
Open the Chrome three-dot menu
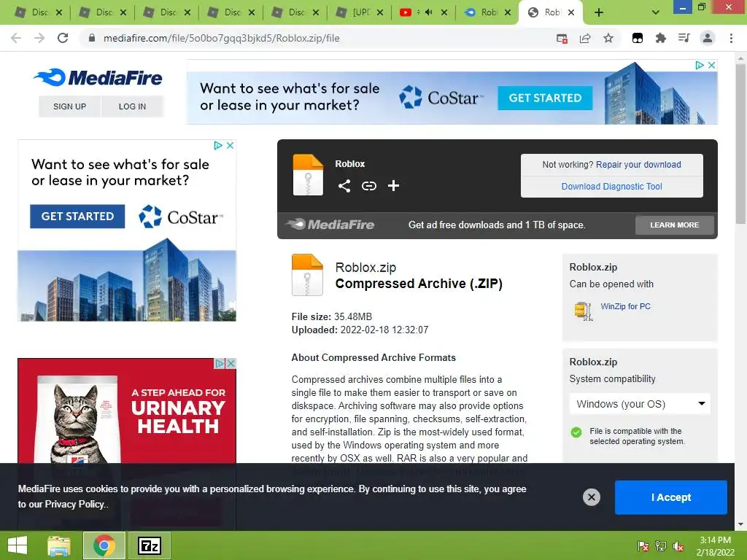731,38
